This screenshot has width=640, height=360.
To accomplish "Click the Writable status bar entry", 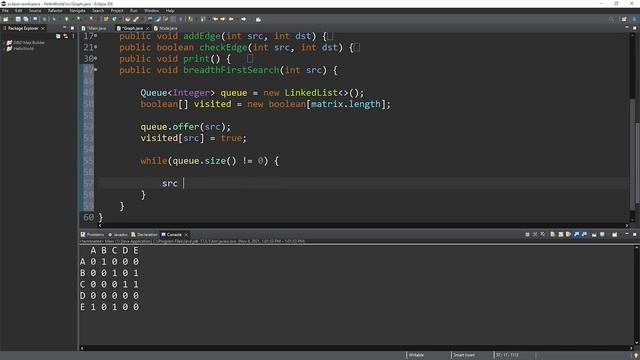I will coord(417,355).
